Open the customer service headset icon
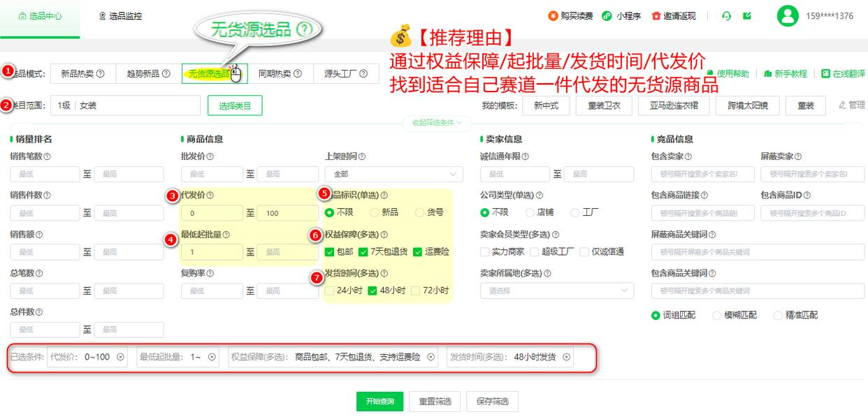The image size is (868, 419). tap(727, 16)
